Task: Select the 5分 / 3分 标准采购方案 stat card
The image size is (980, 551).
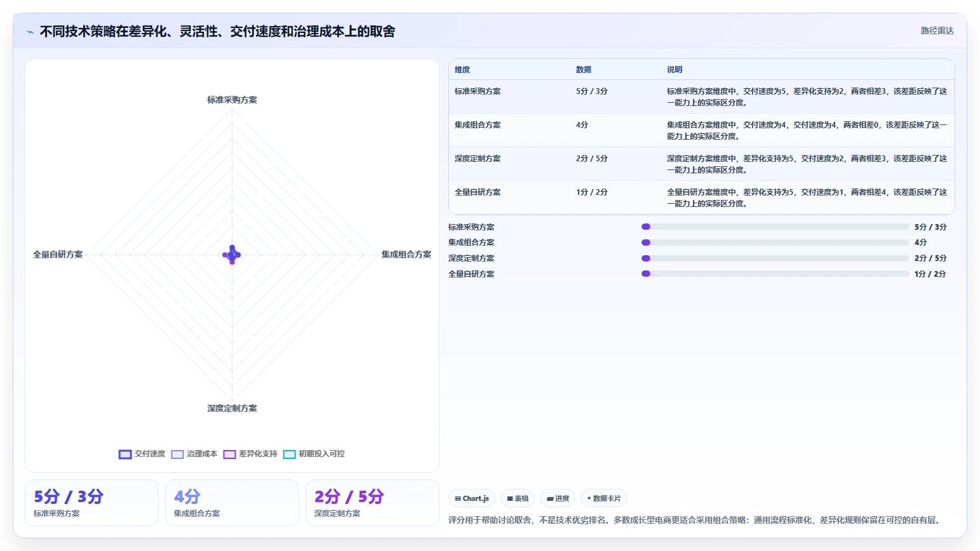Action: (x=91, y=503)
